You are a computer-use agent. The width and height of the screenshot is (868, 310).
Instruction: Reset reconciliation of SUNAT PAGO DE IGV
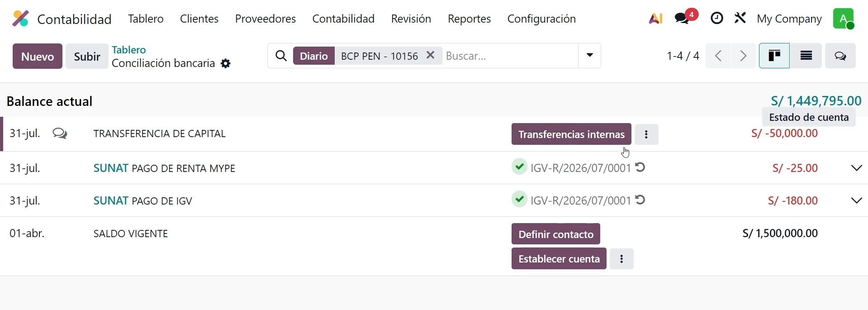640,200
